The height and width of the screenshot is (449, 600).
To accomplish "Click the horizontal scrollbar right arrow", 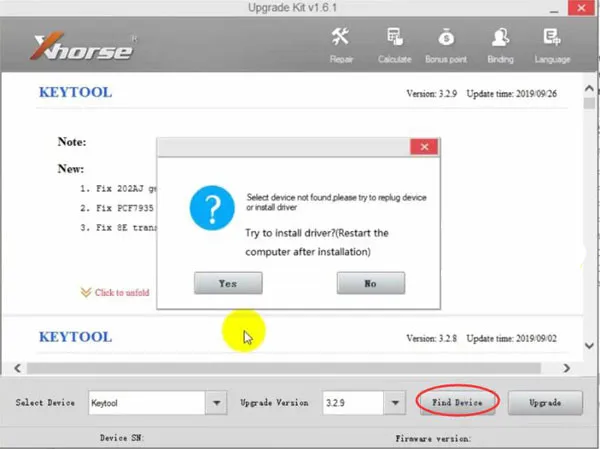I will 567,368.
